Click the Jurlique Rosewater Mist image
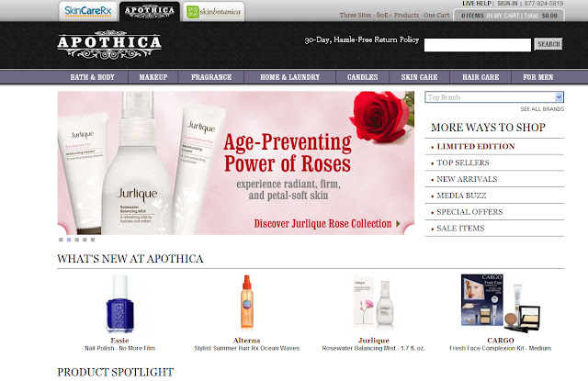 tap(374, 302)
